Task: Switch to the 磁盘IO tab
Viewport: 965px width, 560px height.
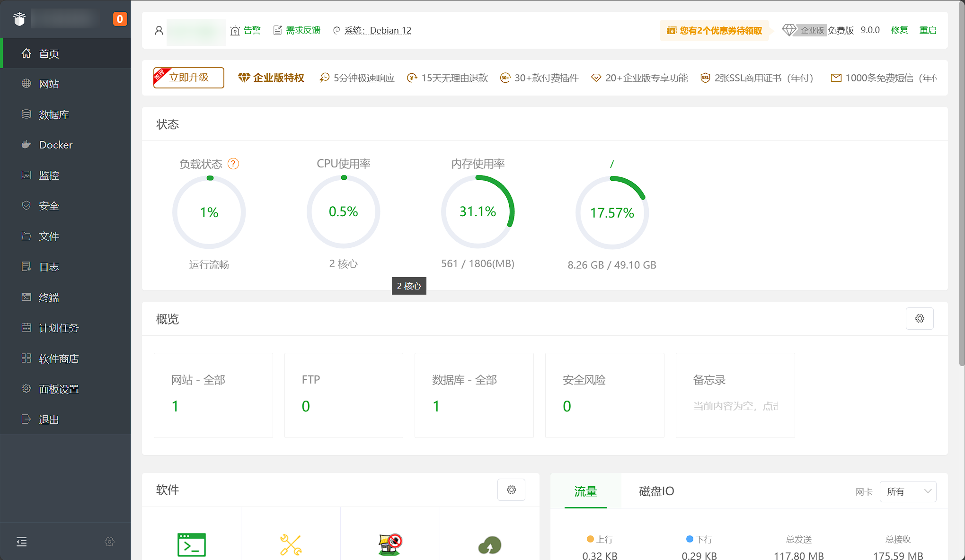Action: pyautogui.click(x=656, y=491)
